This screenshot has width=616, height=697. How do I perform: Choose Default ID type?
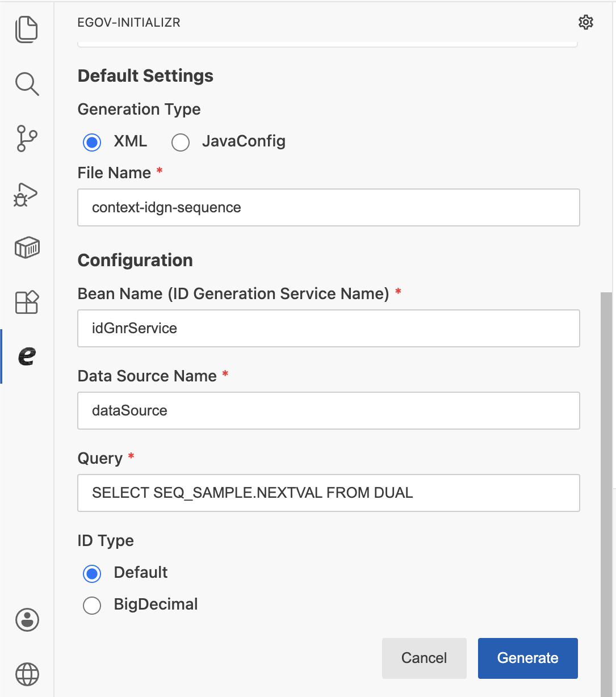[92, 573]
